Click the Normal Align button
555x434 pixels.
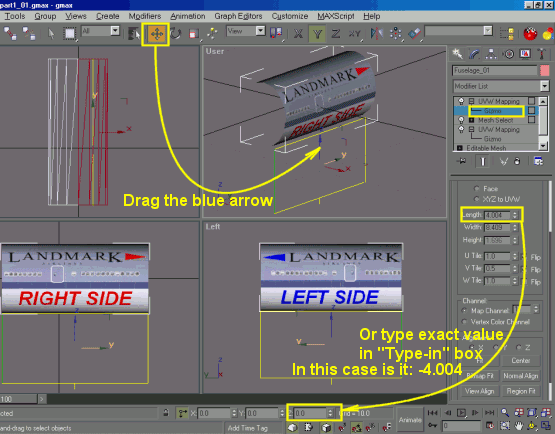pyautogui.click(x=520, y=376)
